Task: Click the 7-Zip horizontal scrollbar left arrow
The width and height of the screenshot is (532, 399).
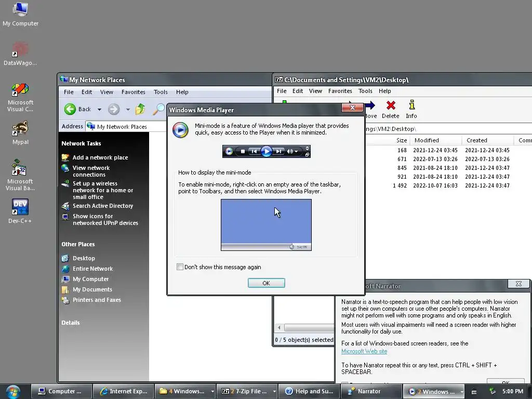Action: coord(279,328)
